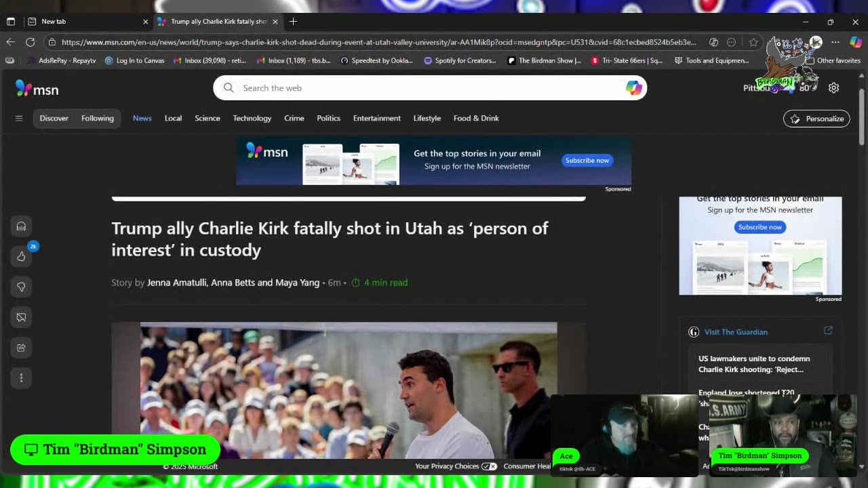Open Edge settings and more menu
Viewport: 868px width, 488px height.
[835, 42]
